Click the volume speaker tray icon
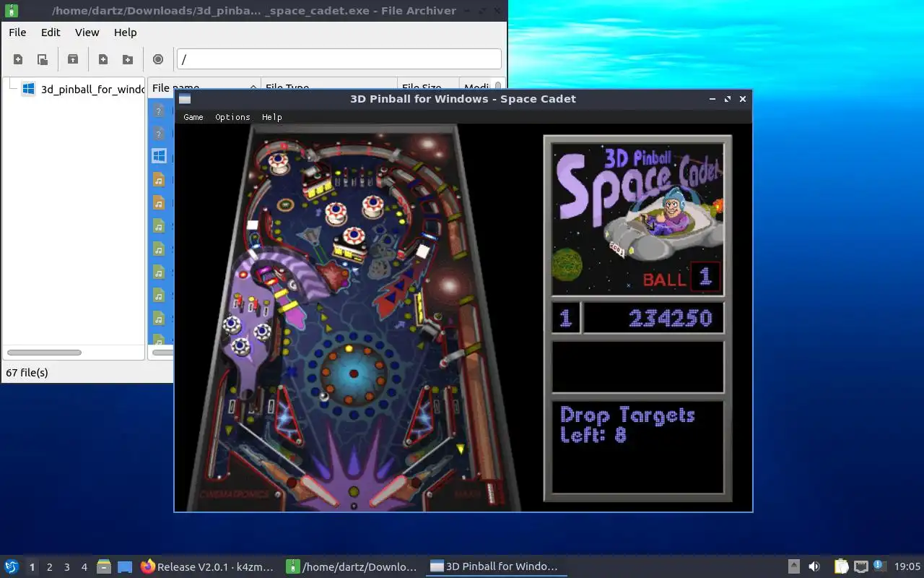 (814, 566)
